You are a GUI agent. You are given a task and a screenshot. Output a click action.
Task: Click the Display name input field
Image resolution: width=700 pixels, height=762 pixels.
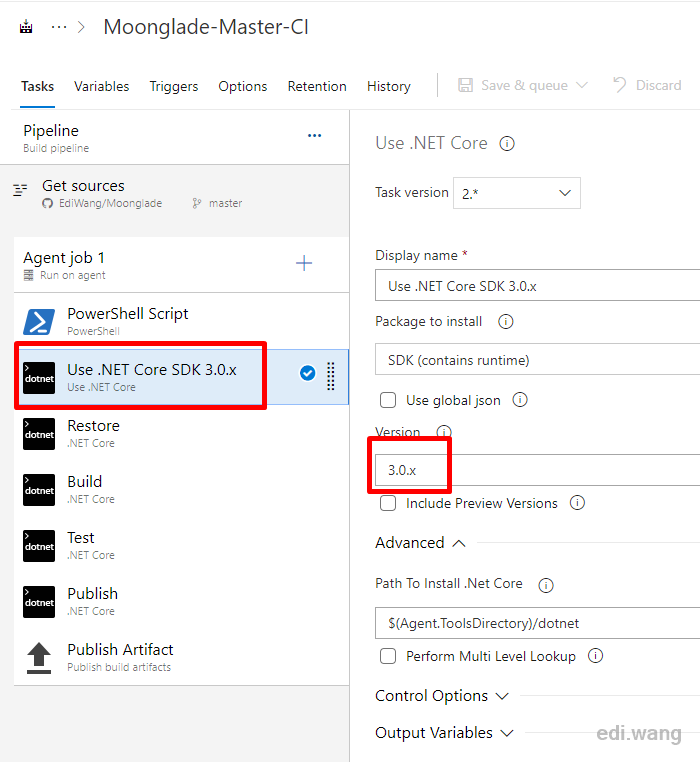tap(537, 286)
